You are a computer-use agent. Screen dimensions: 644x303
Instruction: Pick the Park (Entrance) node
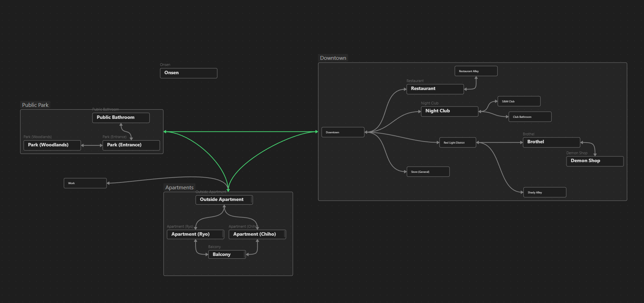pos(131,145)
